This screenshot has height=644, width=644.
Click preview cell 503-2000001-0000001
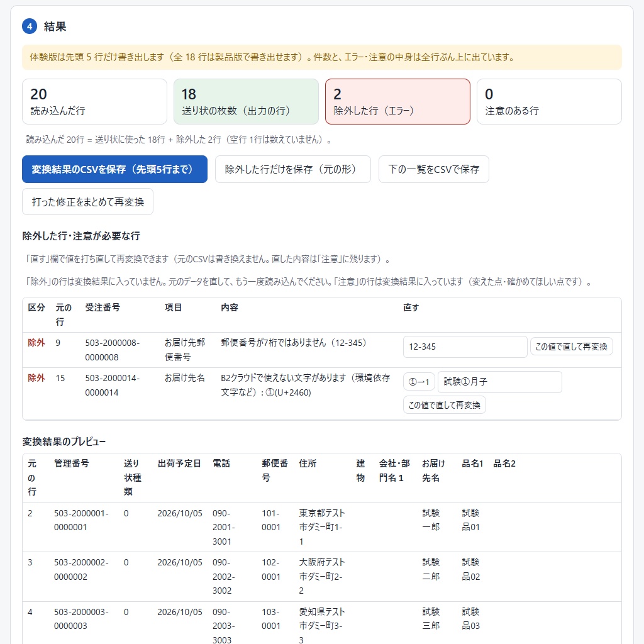tap(81, 520)
